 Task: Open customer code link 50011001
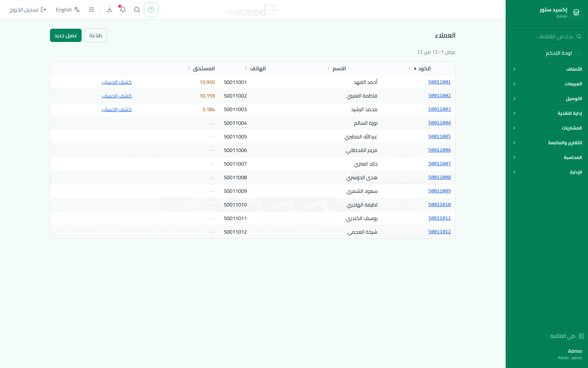439,82
